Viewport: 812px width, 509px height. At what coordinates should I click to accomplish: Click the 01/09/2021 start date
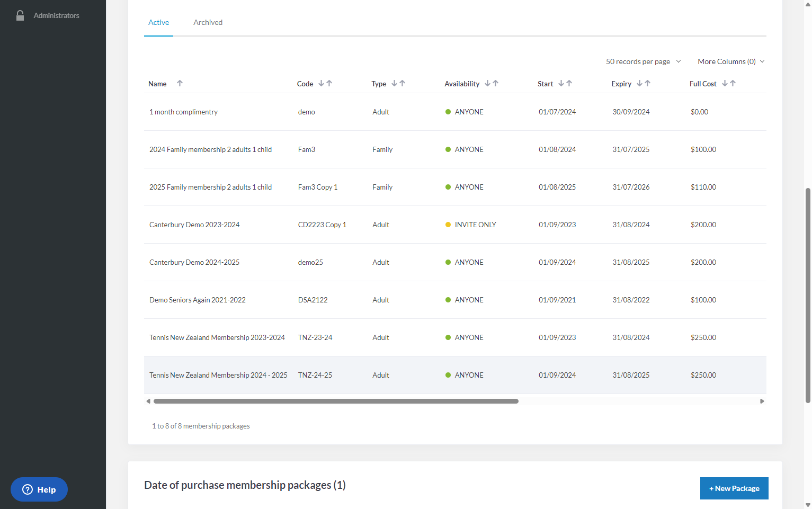click(557, 300)
